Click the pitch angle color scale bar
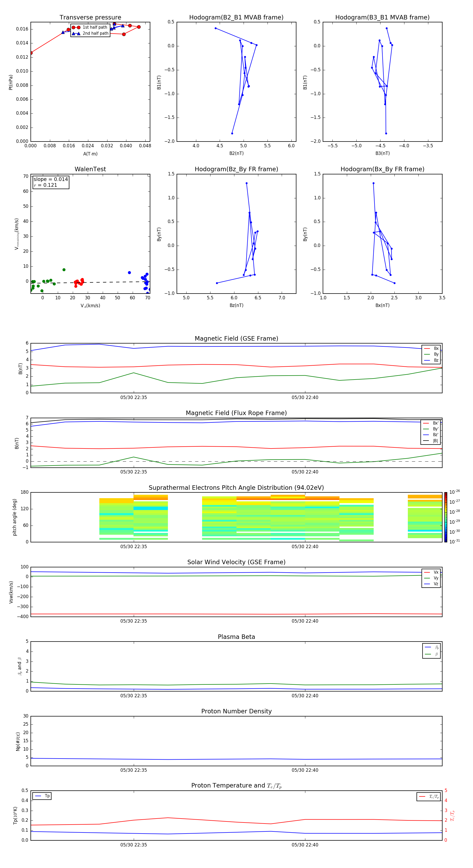The width and height of the screenshot is (473, 868). [x=446, y=517]
